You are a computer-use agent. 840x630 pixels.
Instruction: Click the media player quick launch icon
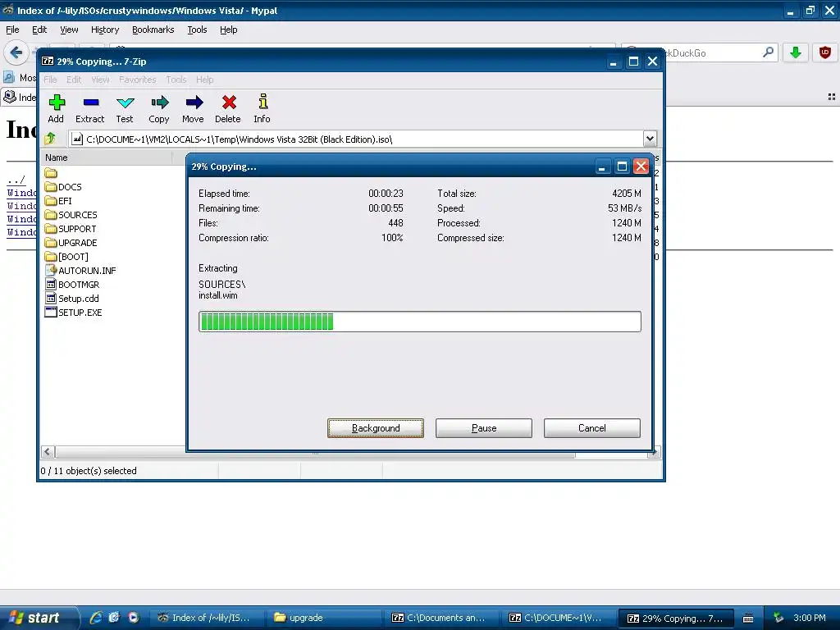(x=134, y=618)
